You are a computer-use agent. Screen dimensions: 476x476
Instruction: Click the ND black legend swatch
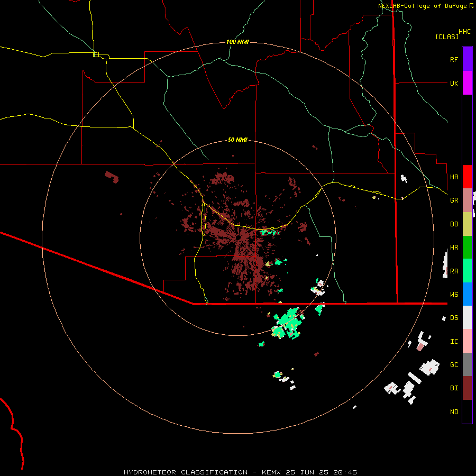(x=467, y=411)
